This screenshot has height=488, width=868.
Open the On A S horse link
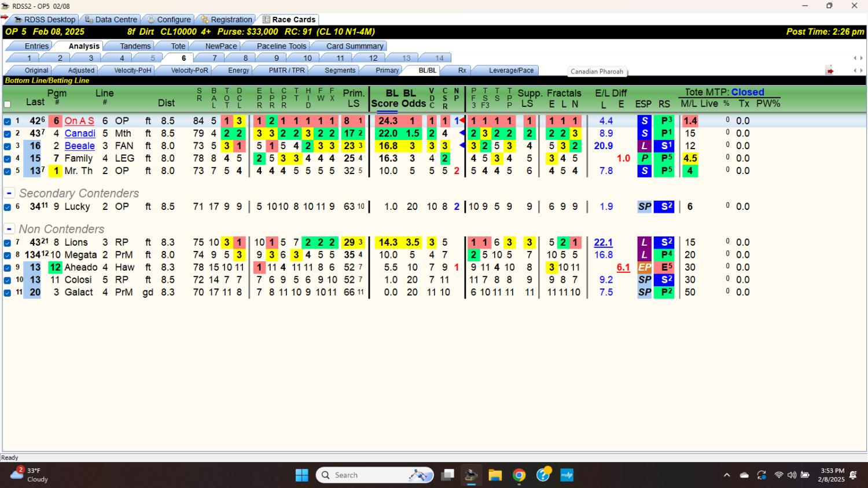click(79, 121)
